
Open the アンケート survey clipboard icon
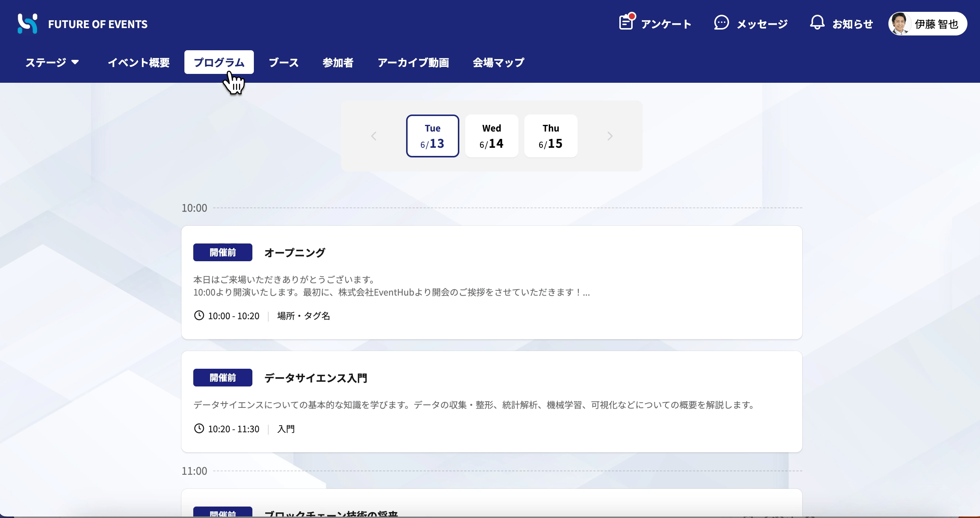(x=626, y=22)
